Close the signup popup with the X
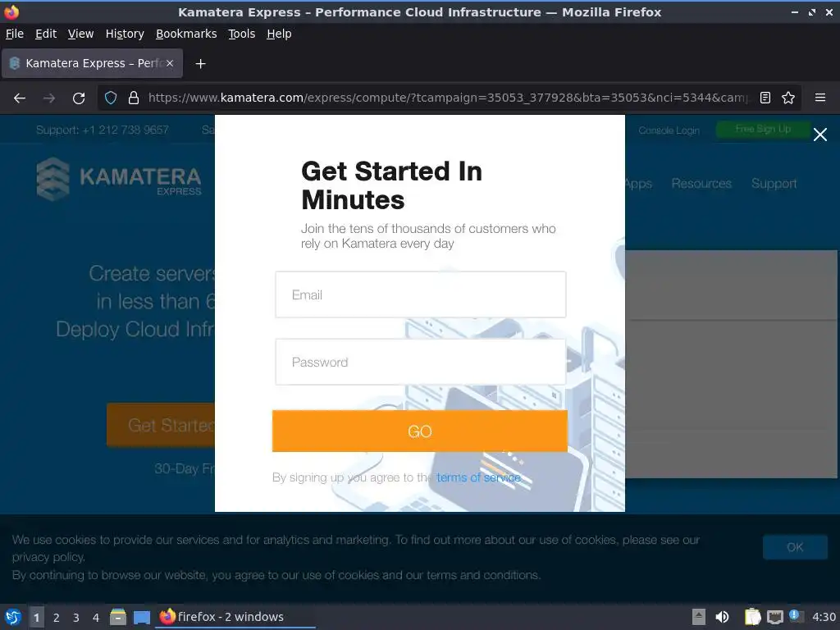The image size is (840, 630). tap(820, 135)
